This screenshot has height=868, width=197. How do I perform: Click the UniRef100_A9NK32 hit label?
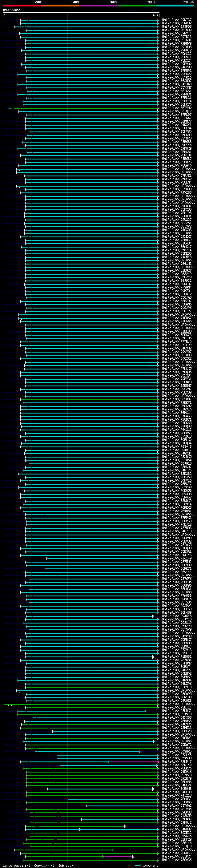(x=176, y=23)
